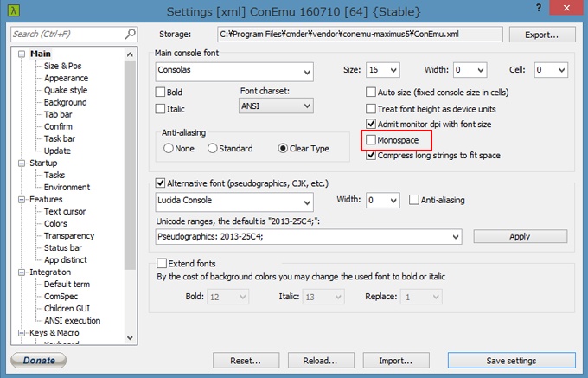Open Transparency settings page

point(69,235)
